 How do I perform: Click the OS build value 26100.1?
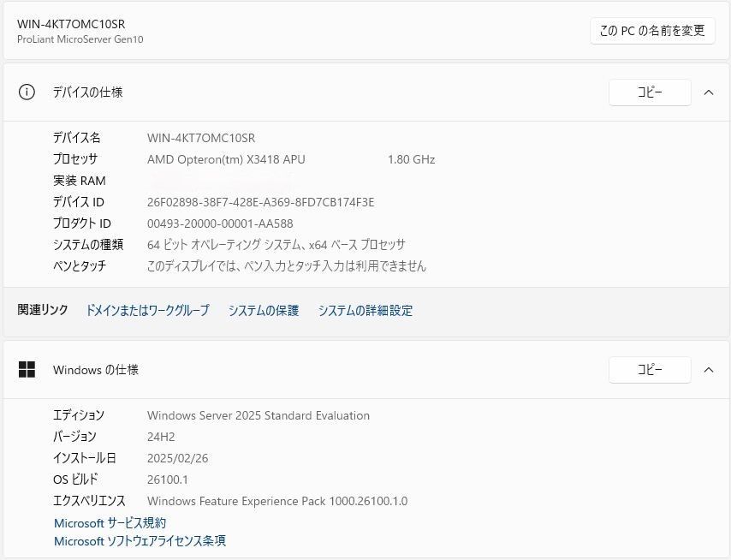point(168,480)
